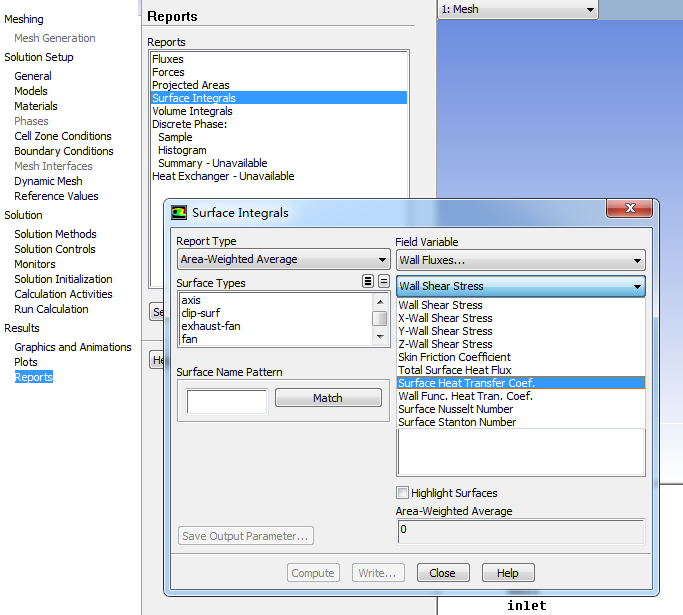Open Dynamic Mesh task page
Screen dimensions: 683x615
tap(48, 181)
